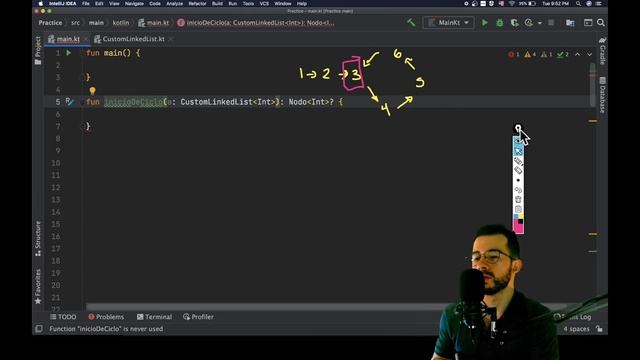Screen dimensions: 640x360
Task: Select the pen tool in drawing palette
Action: tap(518, 161)
